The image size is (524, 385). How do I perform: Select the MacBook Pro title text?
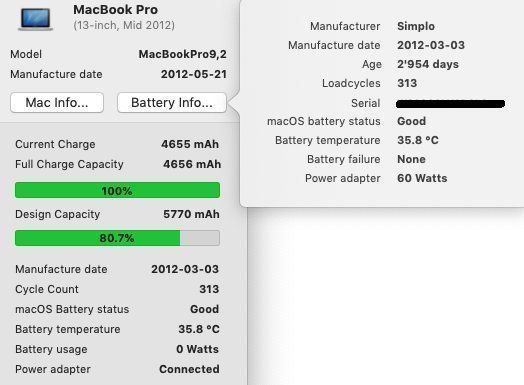click(115, 10)
